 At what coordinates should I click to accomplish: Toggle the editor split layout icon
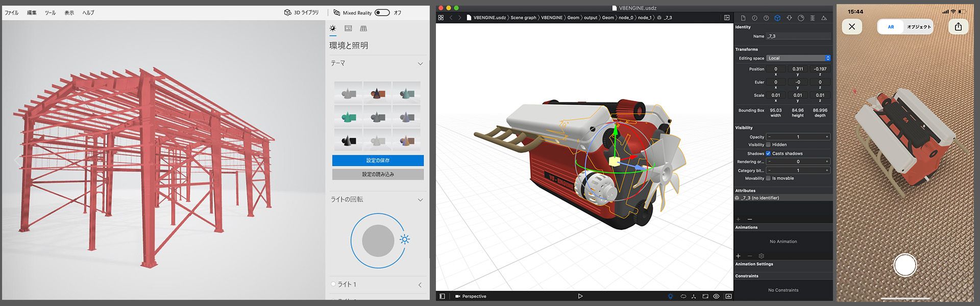[x=727, y=17]
